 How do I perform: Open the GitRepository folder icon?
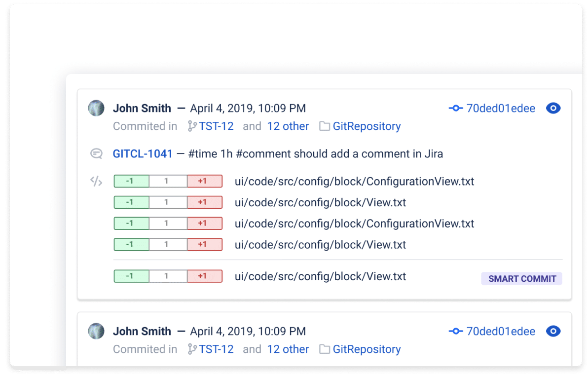coord(325,126)
